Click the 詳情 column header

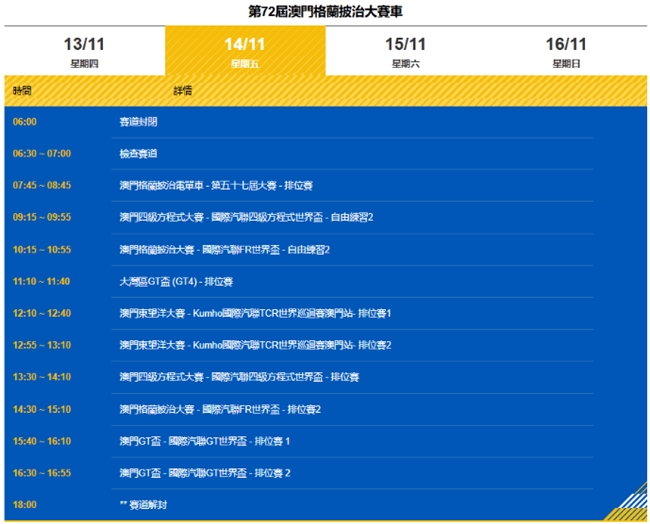[x=183, y=90]
